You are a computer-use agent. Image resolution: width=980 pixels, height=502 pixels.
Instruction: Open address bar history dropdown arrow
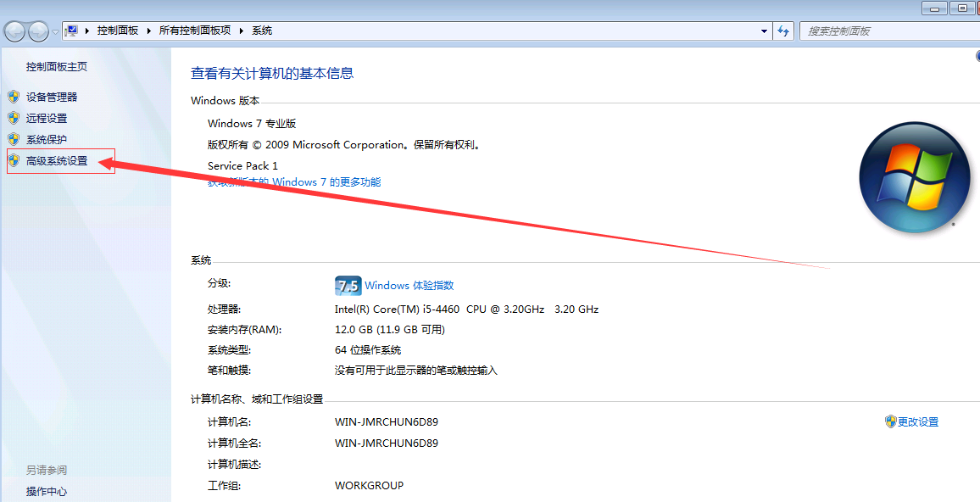click(764, 31)
